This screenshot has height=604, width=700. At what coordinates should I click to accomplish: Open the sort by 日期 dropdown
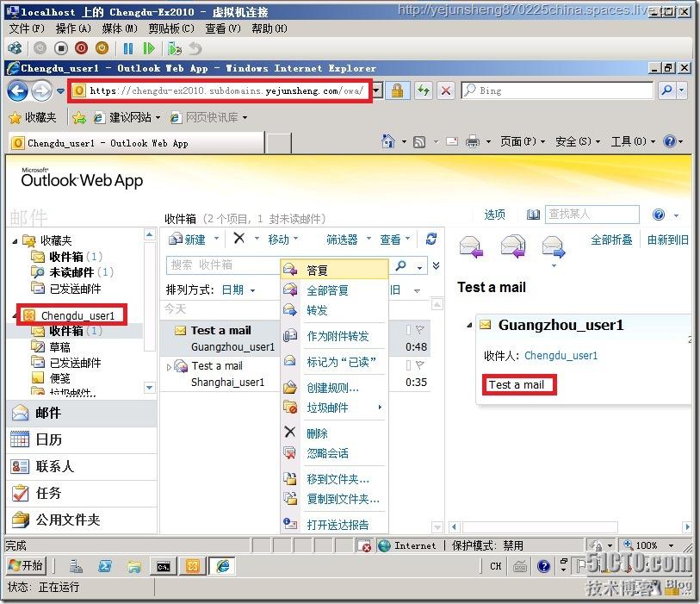[238, 290]
